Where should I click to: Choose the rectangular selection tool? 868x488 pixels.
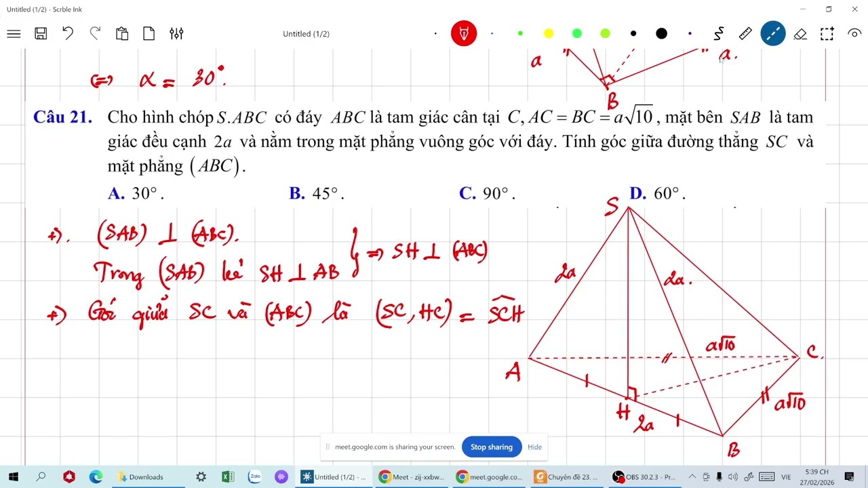827,34
